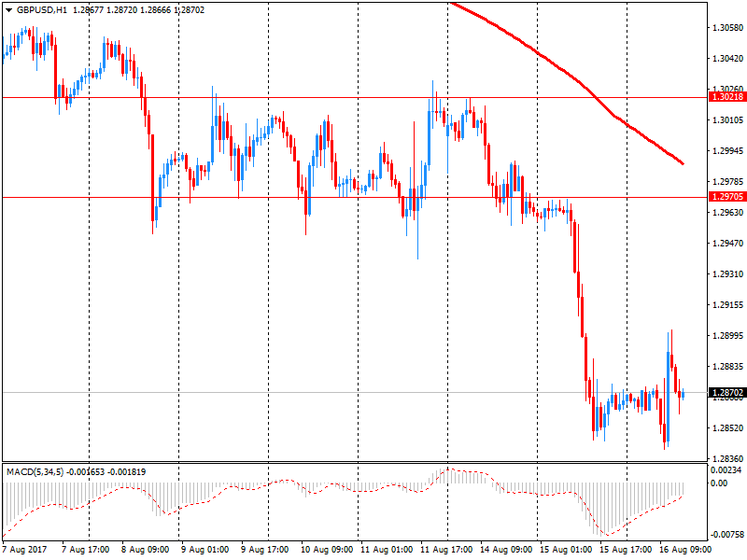Image resolution: width=747 pixels, height=560 pixels.
Task: Click the MACD value -0.001653 in the indicator header
Action: [x=85, y=472]
